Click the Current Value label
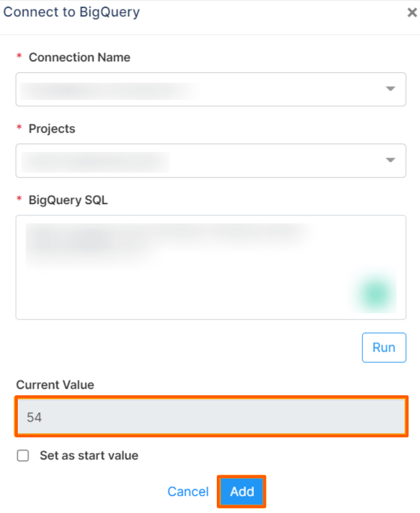The width and height of the screenshot is (420, 513). coord(55,385)
